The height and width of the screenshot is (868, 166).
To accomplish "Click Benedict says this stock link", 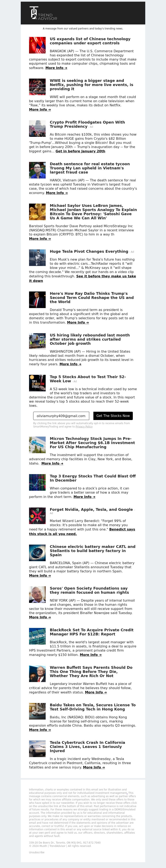I will [x=82, y=531].
